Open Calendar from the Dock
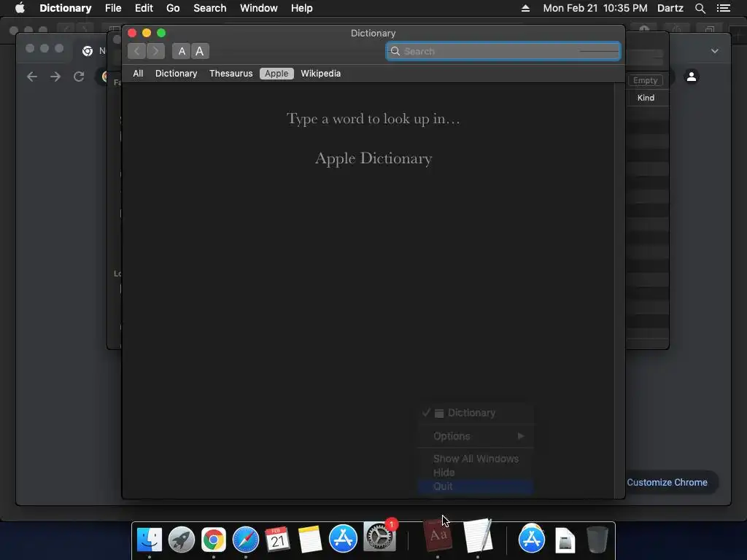The height and width of the screenshot is (560, 747). click(278, 539)
